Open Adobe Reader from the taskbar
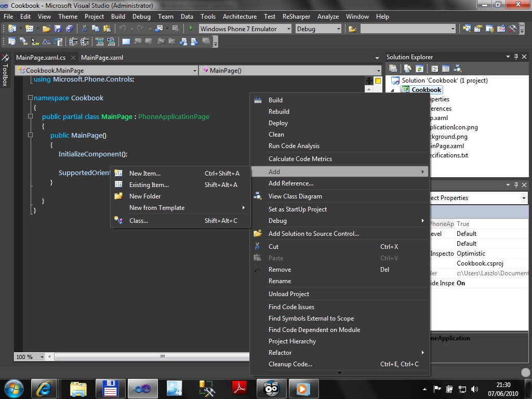Screen dimensions: 532x399 pyautogui.click(x=239, y=389)
